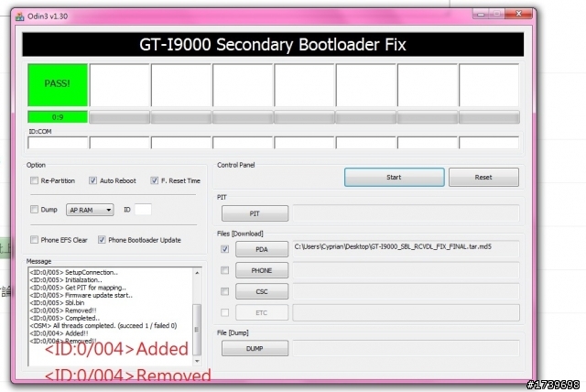Click the PDA file select button

262,249
